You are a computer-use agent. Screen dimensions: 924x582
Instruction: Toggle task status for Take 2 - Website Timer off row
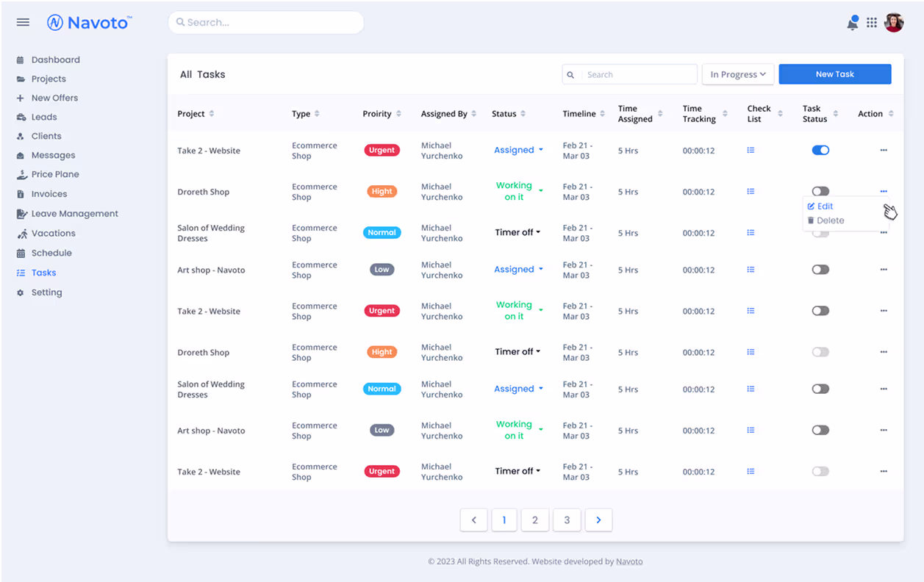click(x=820, y=471)
